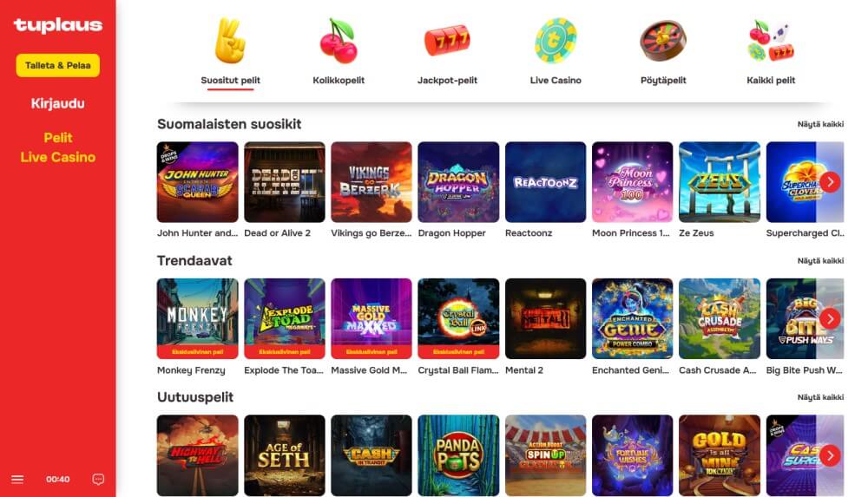Click the Kirjaudu login link
Image resolution: width=868 pixels, height=497 pixels.
click(x=58, y=103)
